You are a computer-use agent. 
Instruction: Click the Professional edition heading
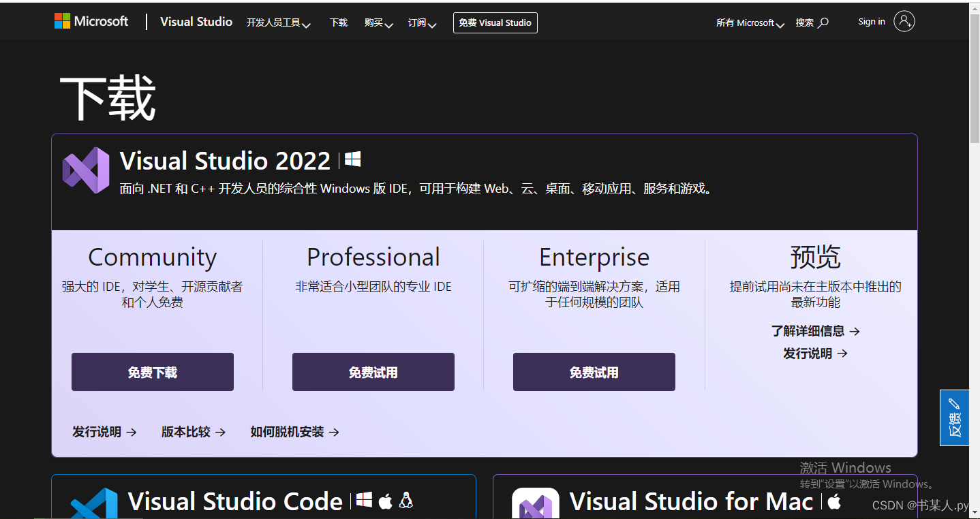(373, 257)
